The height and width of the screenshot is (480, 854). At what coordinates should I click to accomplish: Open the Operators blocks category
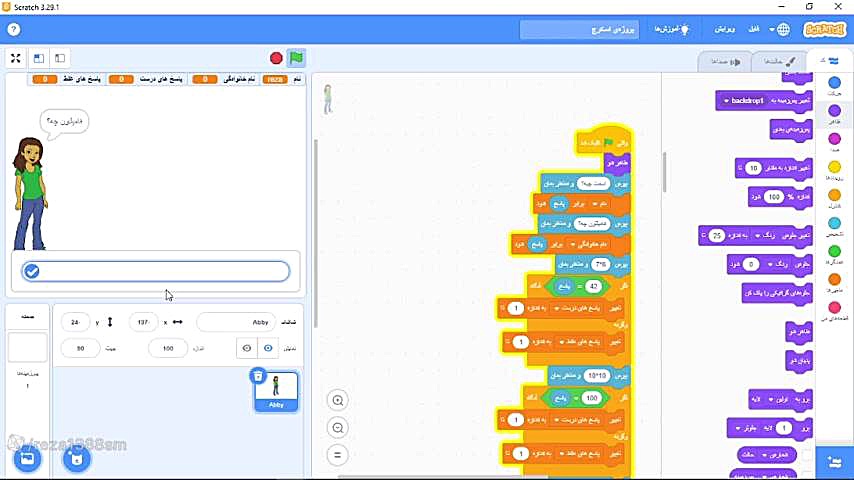click(834, 255)
